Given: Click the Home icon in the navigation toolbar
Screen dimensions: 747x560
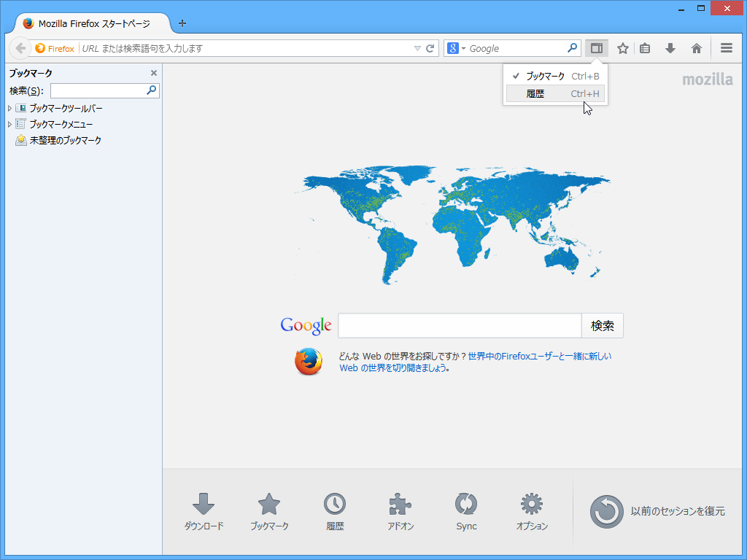Looking at the screenshot, I should point(697,47).
